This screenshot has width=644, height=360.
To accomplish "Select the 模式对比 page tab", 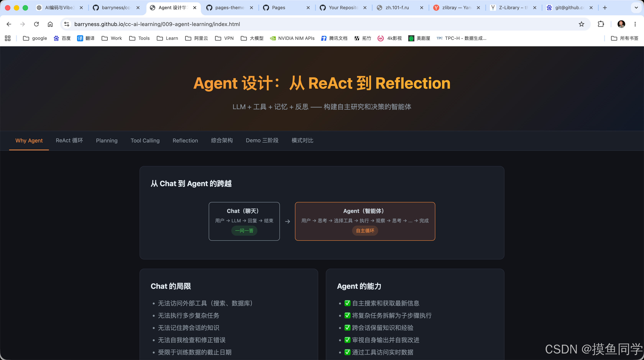I will pos(302,141).
